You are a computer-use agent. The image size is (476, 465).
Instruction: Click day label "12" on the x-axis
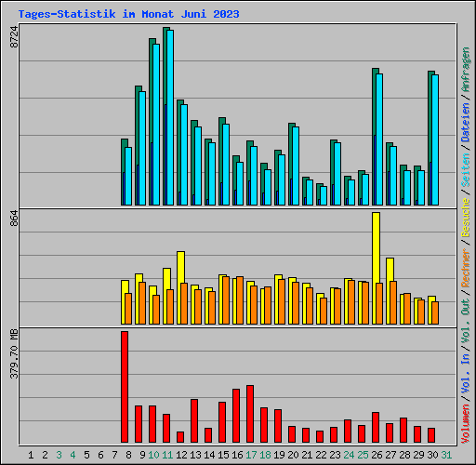pos(181,455)
